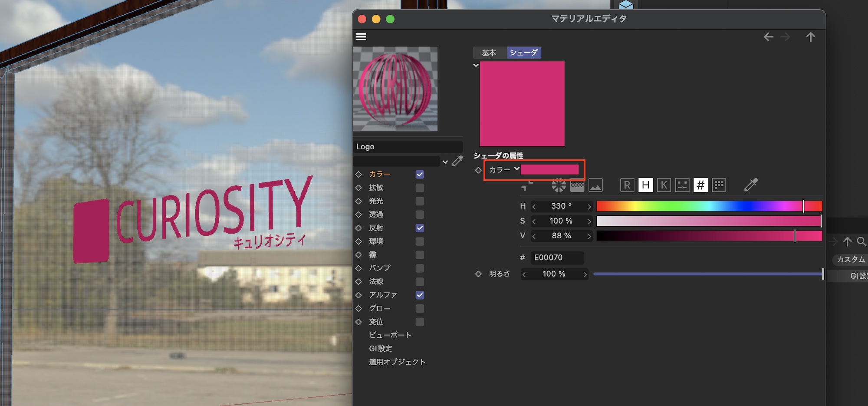Collapse the shader preview swatch chevron
Viewport: 868px width, 406px height.
click(476, 66)
